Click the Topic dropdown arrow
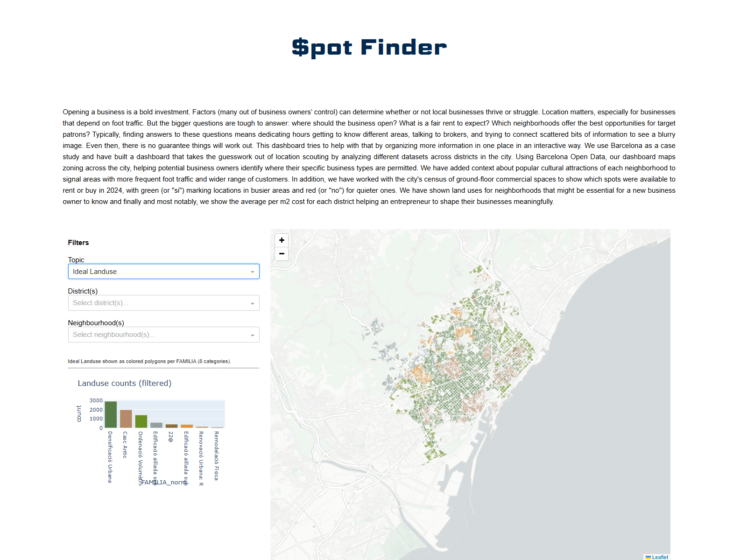 click(x=253, y=271)
